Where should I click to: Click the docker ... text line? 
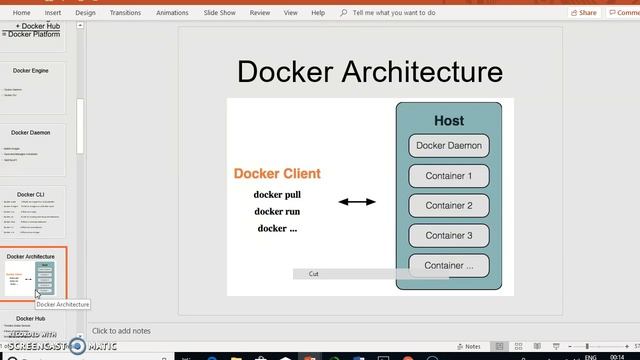(x=277, y=229)
